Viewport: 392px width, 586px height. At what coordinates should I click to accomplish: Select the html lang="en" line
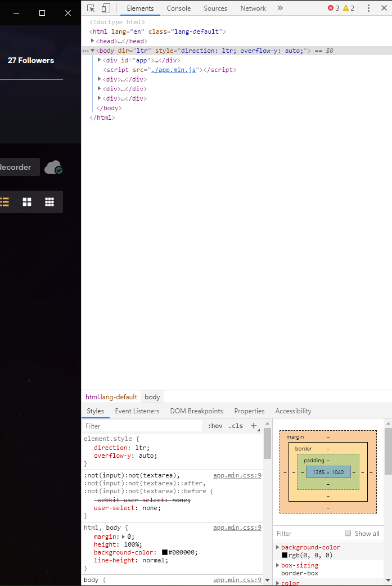(x=157, y=31)
